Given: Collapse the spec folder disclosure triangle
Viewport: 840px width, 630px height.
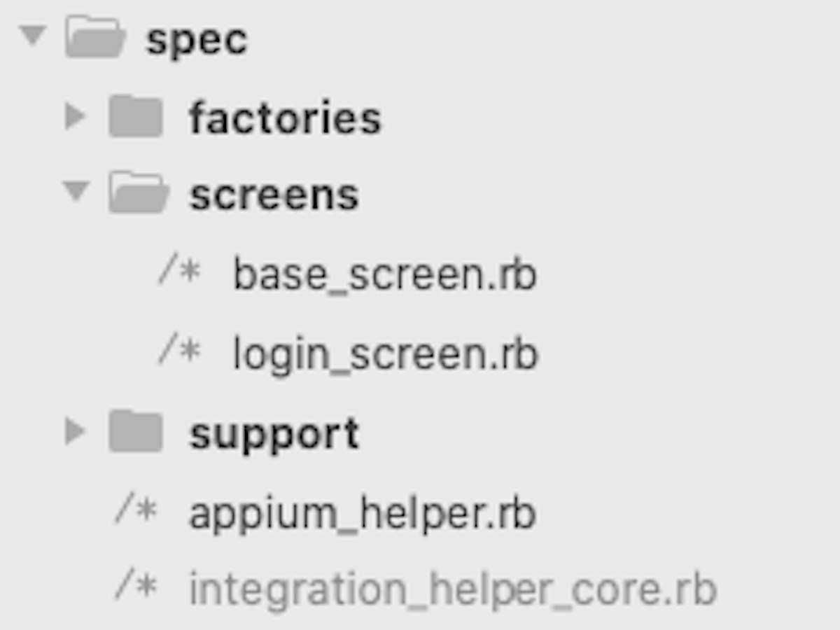Looking at the screenshot, I should tap(31, 35).
